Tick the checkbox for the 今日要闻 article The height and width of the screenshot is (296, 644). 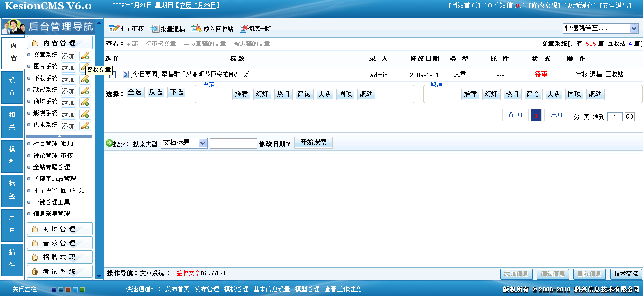pos(113,75)
